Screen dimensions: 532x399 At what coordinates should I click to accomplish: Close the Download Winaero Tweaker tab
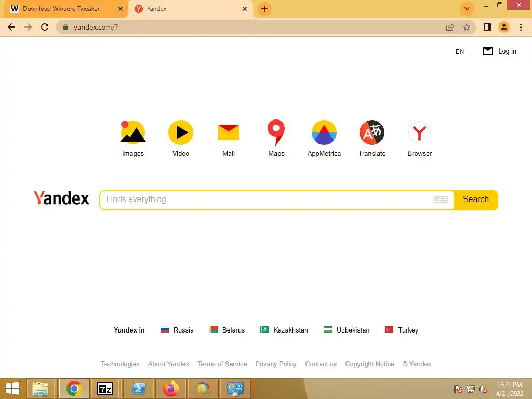121,9
